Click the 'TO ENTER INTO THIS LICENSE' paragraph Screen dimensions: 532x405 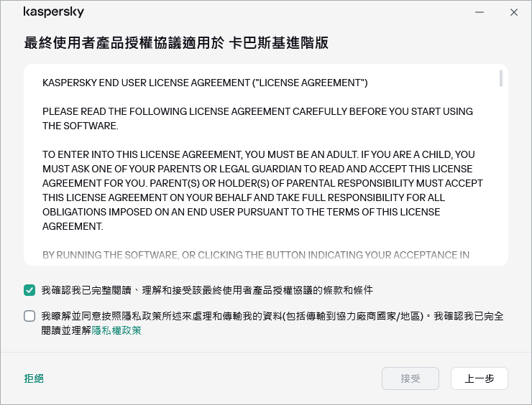pos(262,190)
